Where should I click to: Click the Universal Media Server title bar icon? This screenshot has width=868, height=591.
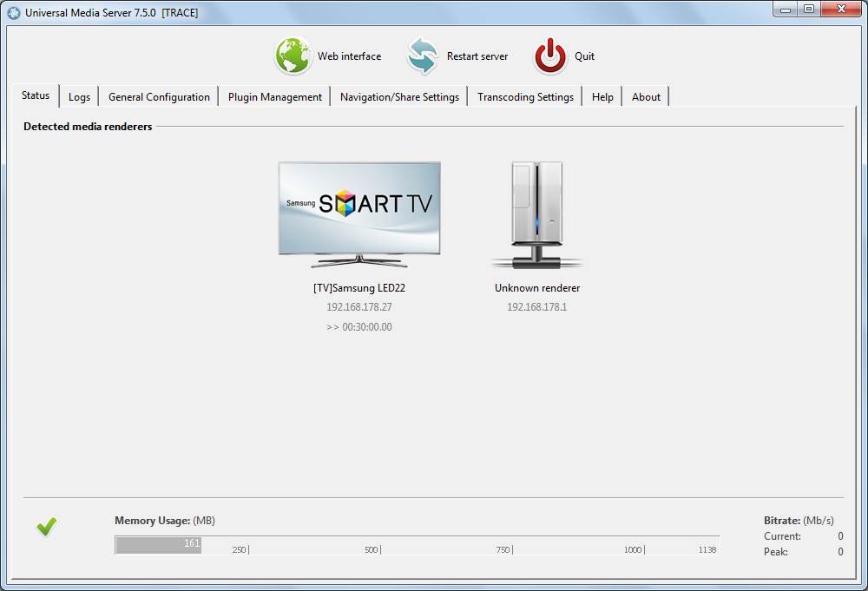pos(14,12)
